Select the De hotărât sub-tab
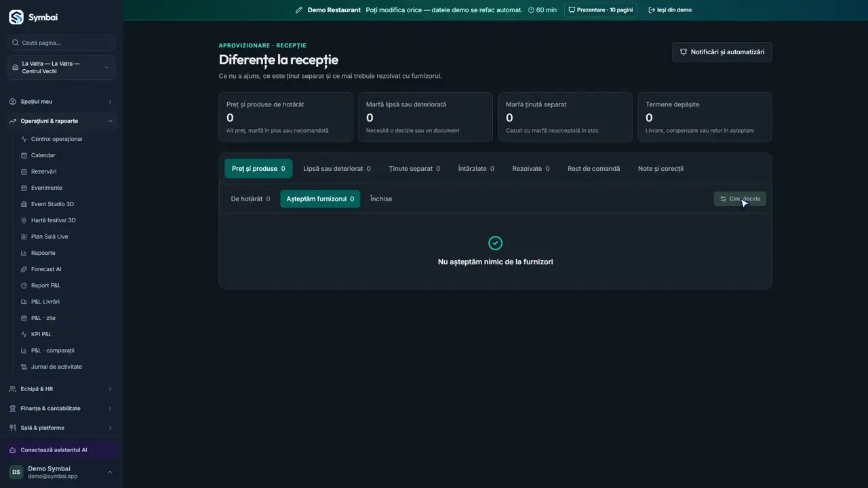Image resolution: width=868 pixels, height=488 pixels. coord(250,199)
